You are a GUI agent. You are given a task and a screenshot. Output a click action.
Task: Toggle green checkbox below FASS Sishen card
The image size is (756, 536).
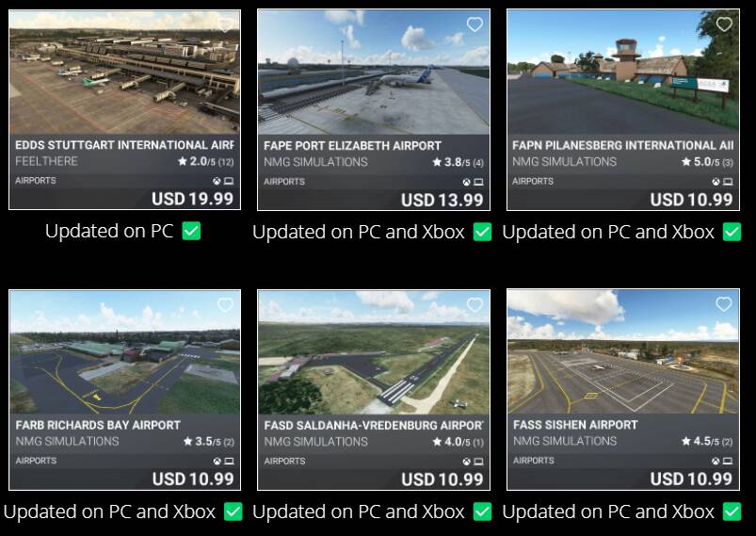click(732, 512)
